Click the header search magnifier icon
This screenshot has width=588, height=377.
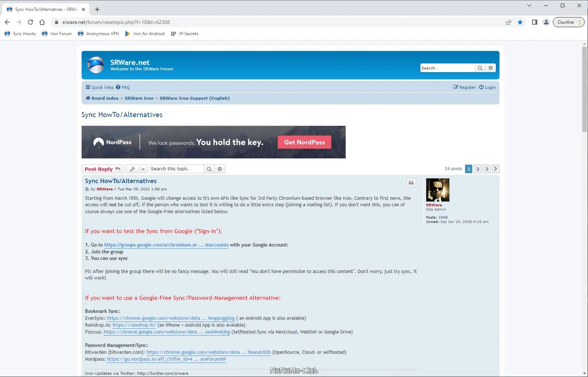pyautogui.click(x=480, y=68)
